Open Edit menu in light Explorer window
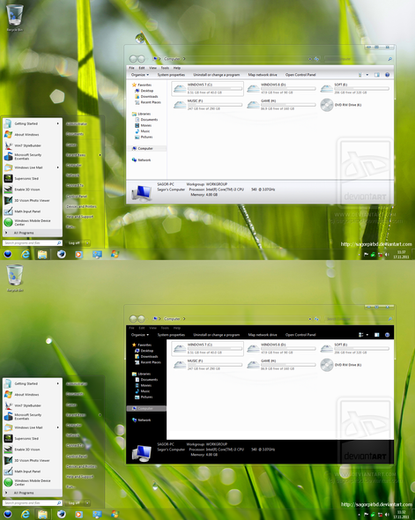The image size is (415, 520). 142,68
